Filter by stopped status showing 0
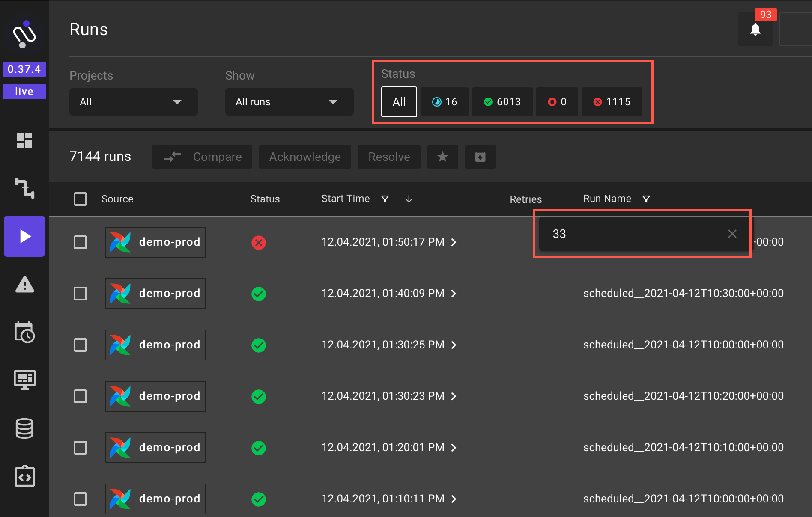This screenshot has width=812, height=517. pyautogui.click(x=557, y=102)
